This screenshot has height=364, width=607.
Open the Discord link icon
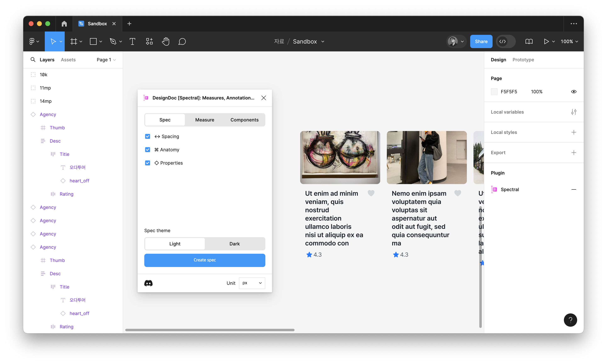(148, 283)
